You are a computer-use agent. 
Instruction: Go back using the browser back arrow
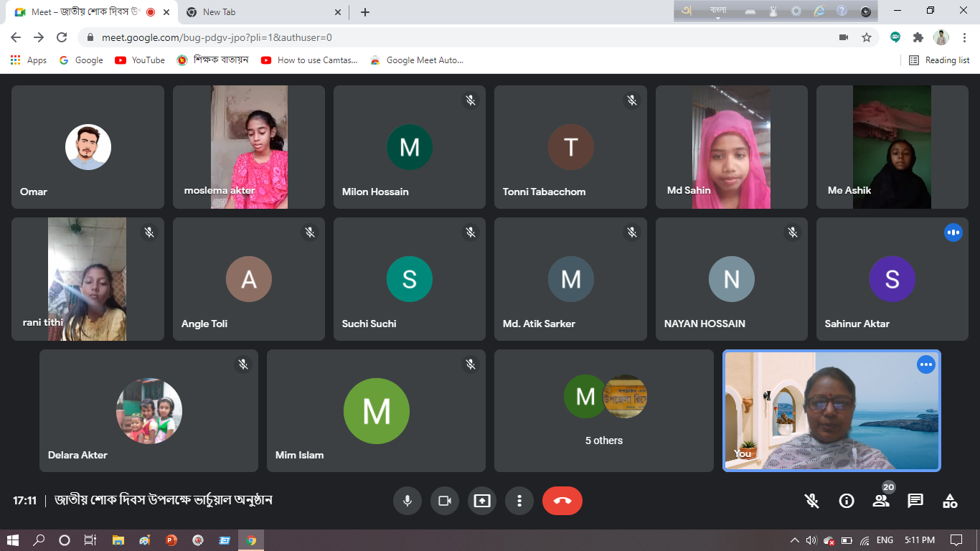pyautogui.click(x=16, y=37)
